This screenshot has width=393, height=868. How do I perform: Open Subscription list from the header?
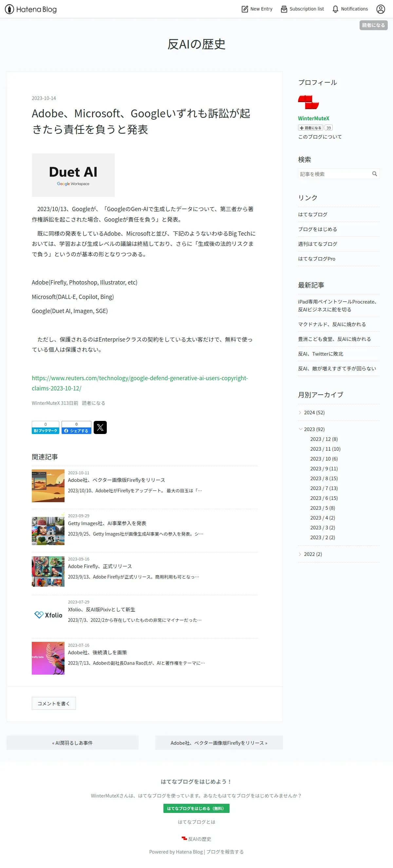pos(302,9)
